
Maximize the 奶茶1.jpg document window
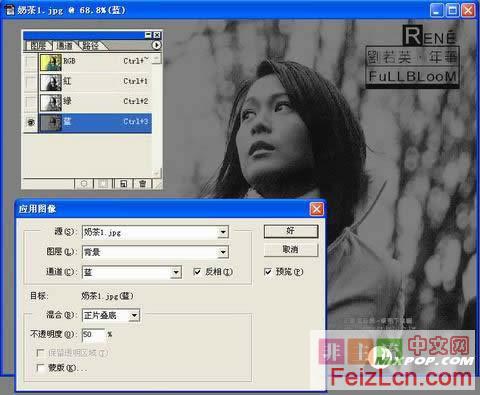coord(452,10)
